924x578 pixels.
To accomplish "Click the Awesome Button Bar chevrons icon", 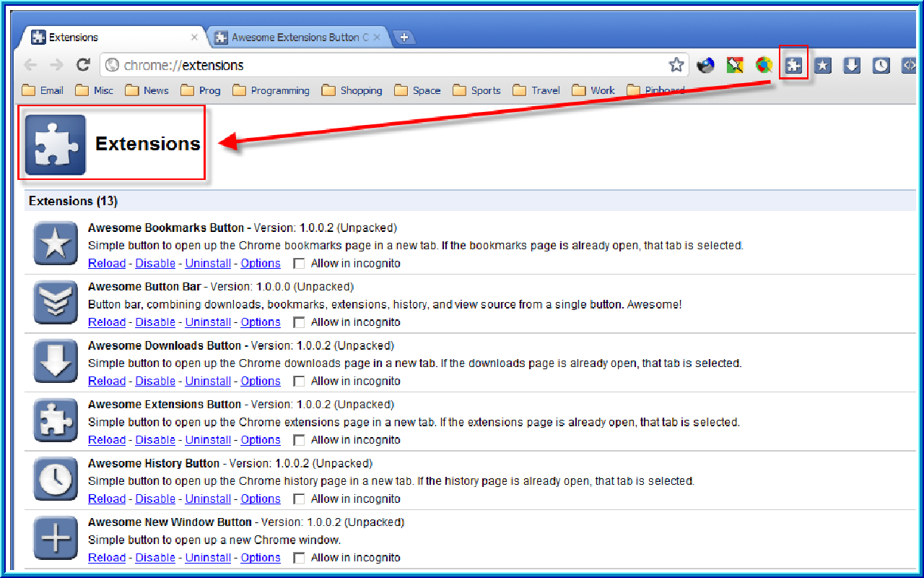I will point(56,302).
